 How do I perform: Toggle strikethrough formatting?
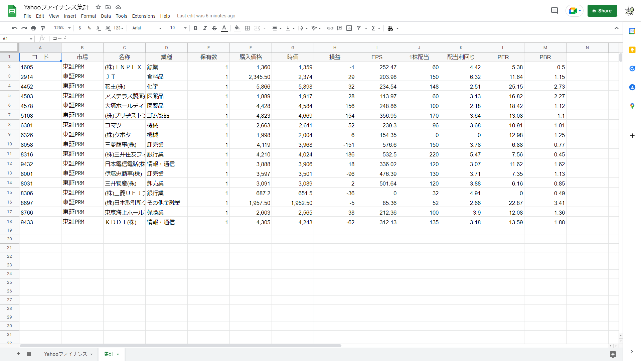click(214, 28)
